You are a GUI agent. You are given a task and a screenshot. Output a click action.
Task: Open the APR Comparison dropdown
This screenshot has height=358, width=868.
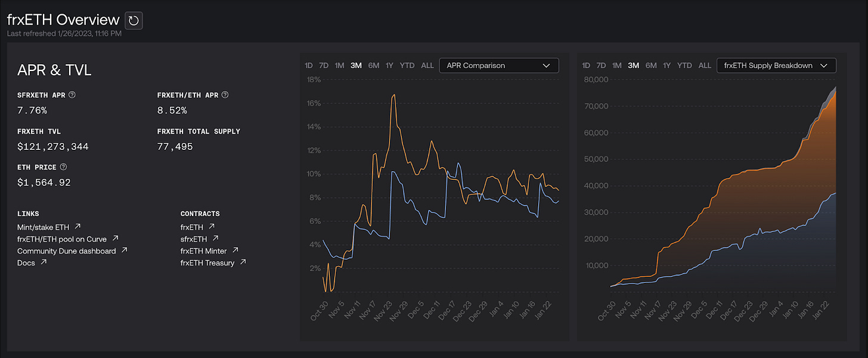(x=499, y=66)
